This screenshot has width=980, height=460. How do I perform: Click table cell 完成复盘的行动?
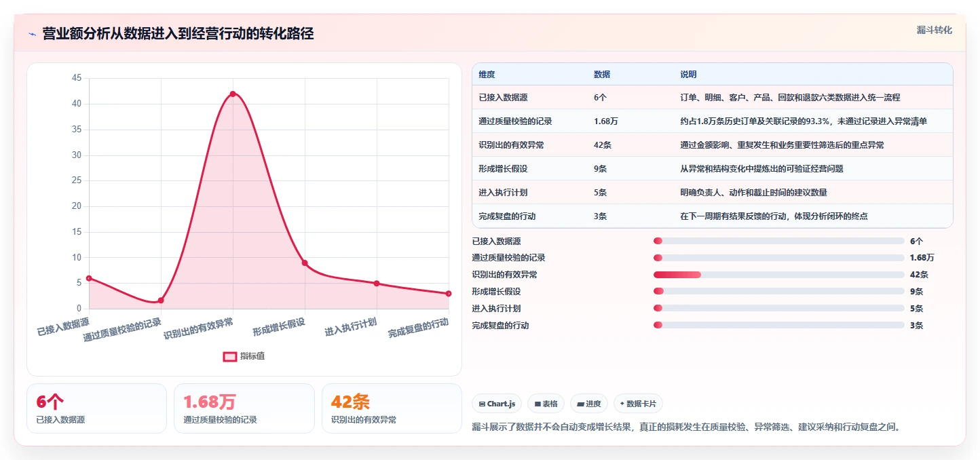507,216
